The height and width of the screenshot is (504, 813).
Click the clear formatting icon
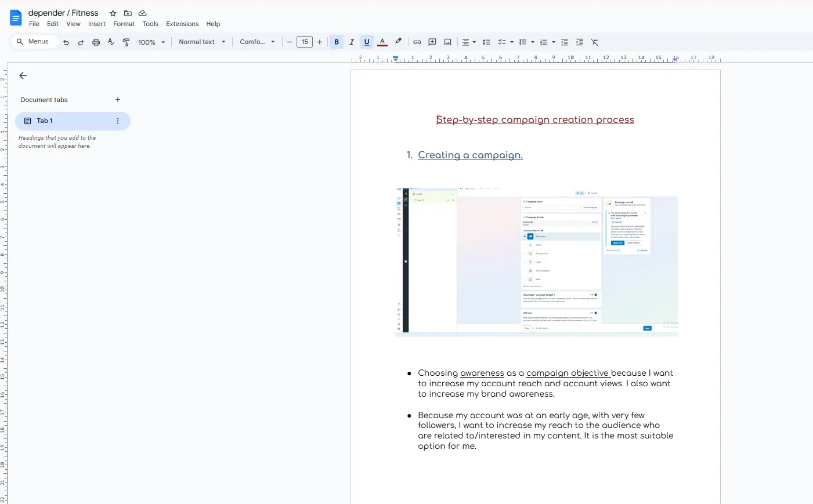pos(595,42)
